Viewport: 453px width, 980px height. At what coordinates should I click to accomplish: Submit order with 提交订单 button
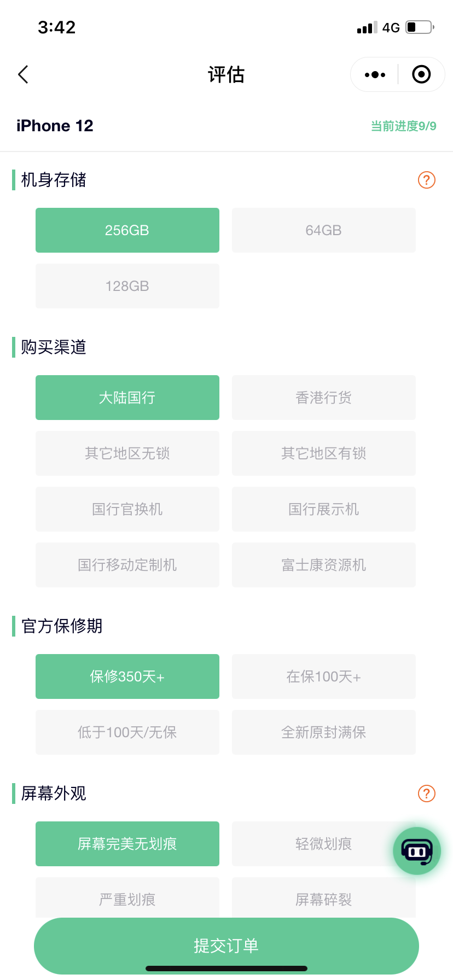pos(226,946)
